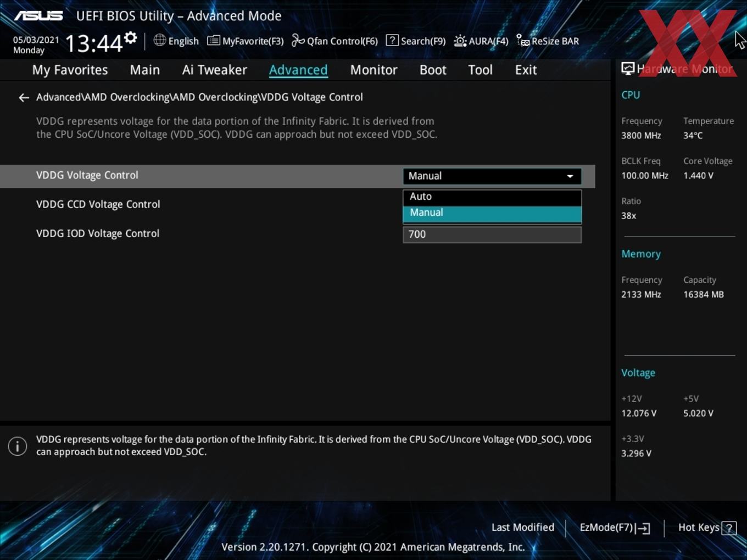Image resolution: width=747 pixels, height=560 pixels.
Task: Click the Core Voltage value 1.440 V
Action: 698,176
